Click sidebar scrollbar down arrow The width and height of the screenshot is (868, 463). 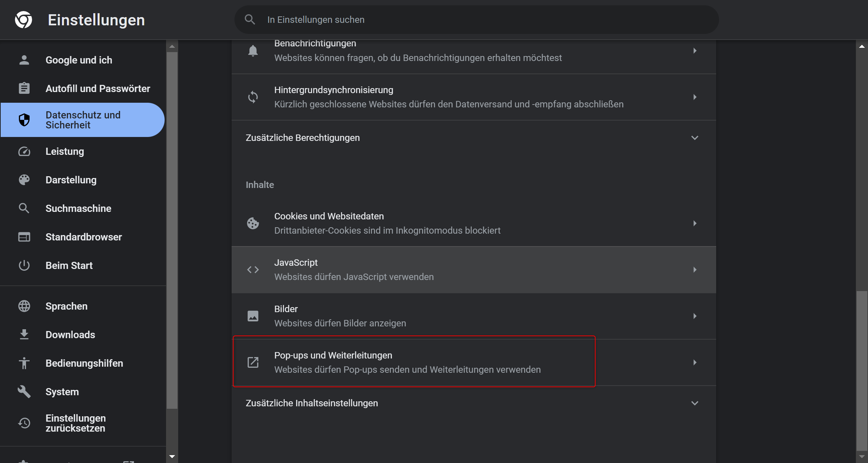[172, 457]
